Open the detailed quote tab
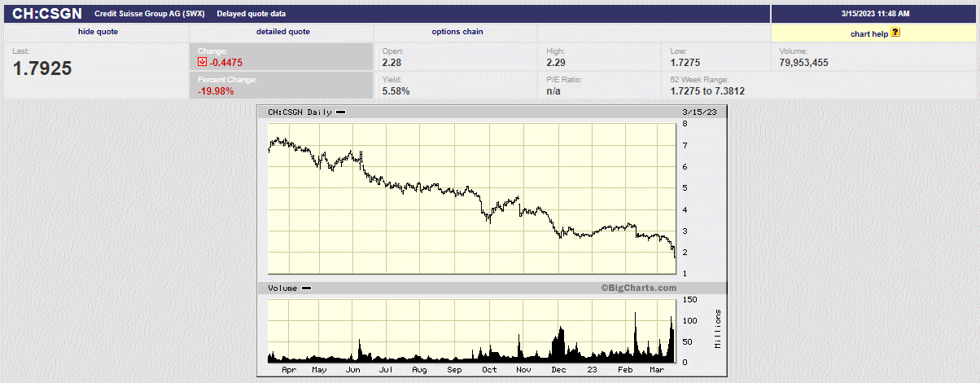 click(x=282, y=32)
